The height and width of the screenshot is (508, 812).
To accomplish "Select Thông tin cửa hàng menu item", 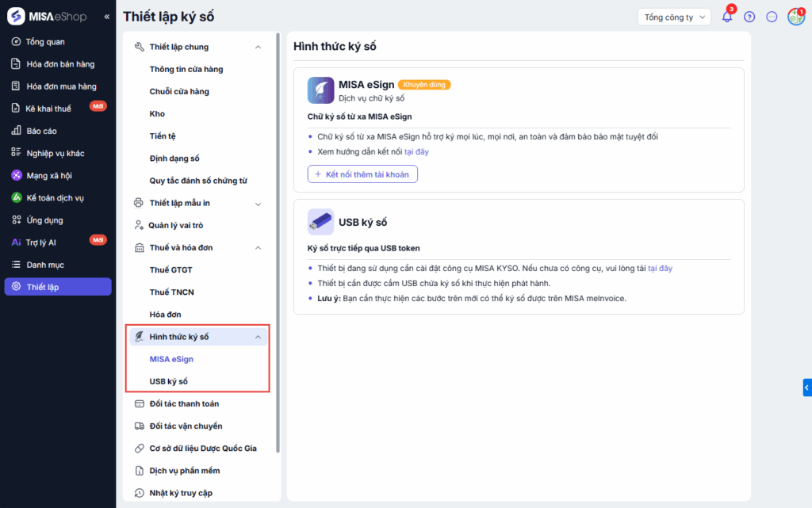I will (x=186, y=69).
